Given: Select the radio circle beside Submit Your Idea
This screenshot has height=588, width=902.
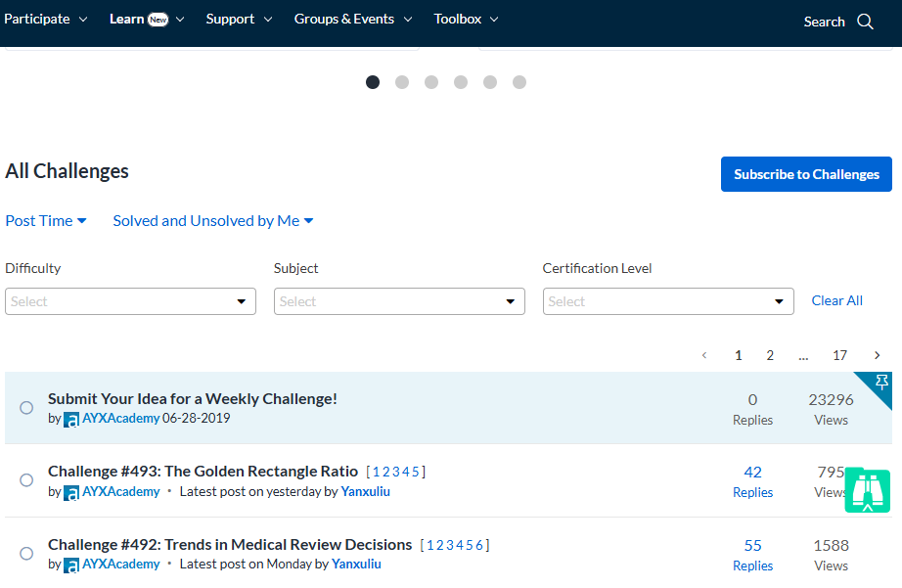Looking at the screenshot, I should click(x=26, y=407).
